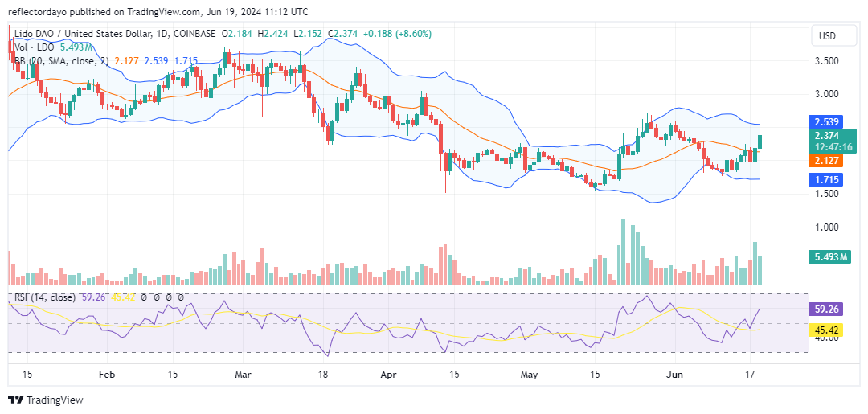This screenshot has height=414, width=868.
Task: Click the yellow 45.42 RSI axis label
Action: tap(826, 331)
